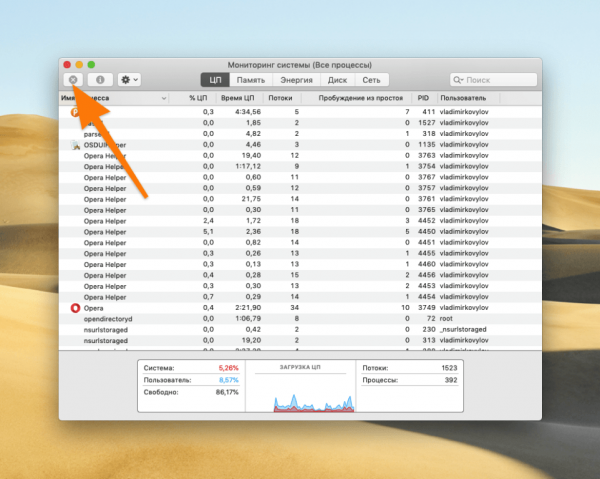Select Opera Helper with PID 4455

pyautogui.click(x=300, y=253)
